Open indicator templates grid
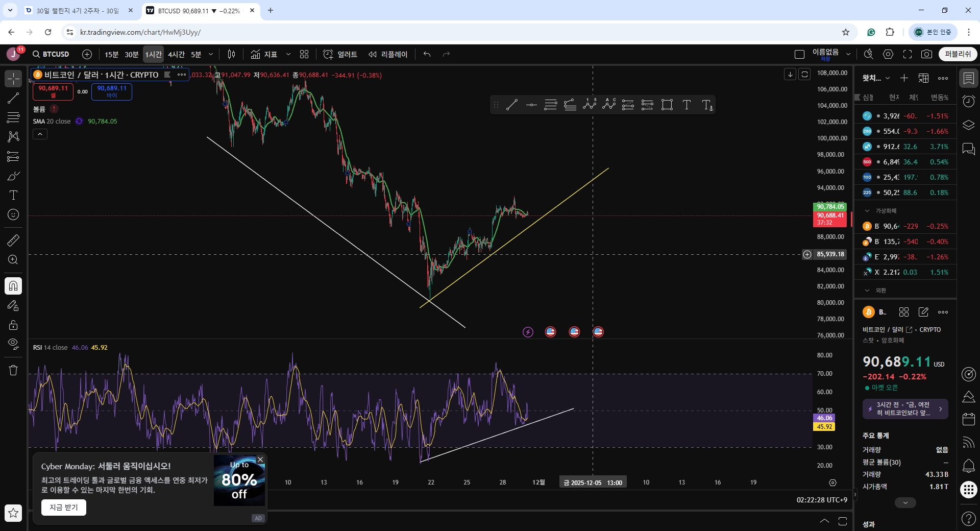 pos(304,54)
